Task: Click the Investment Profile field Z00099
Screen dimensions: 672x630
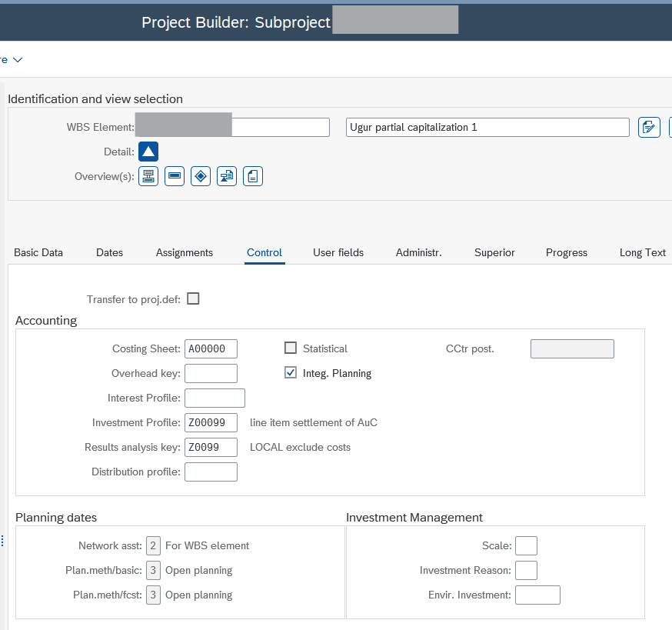Action: pos(211,422)
